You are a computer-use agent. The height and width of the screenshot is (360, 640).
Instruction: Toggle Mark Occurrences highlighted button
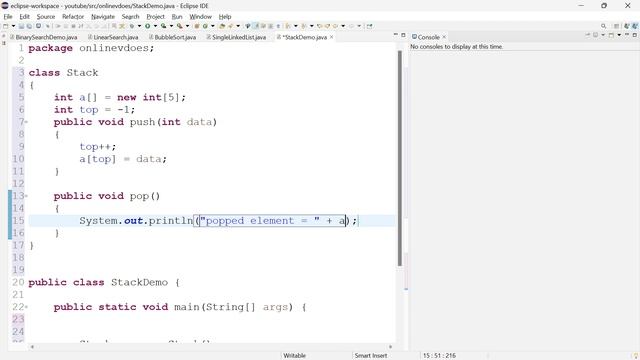tap(257, 26)
